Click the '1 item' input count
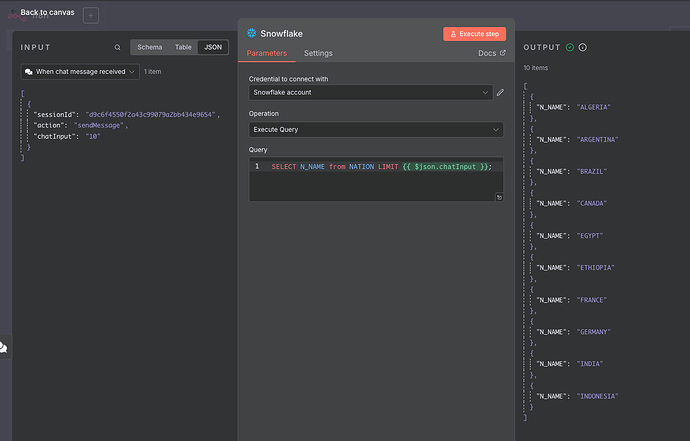 coord(153,71)
